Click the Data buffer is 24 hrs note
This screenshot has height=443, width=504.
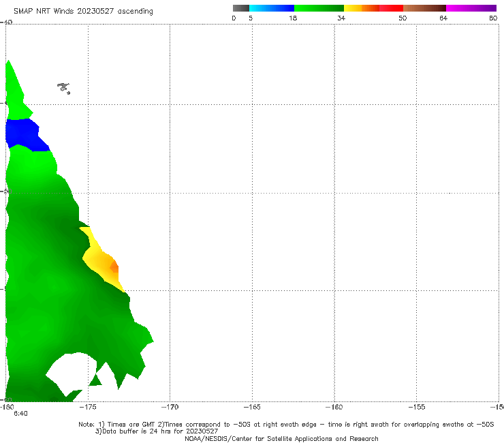pos(157,431)
